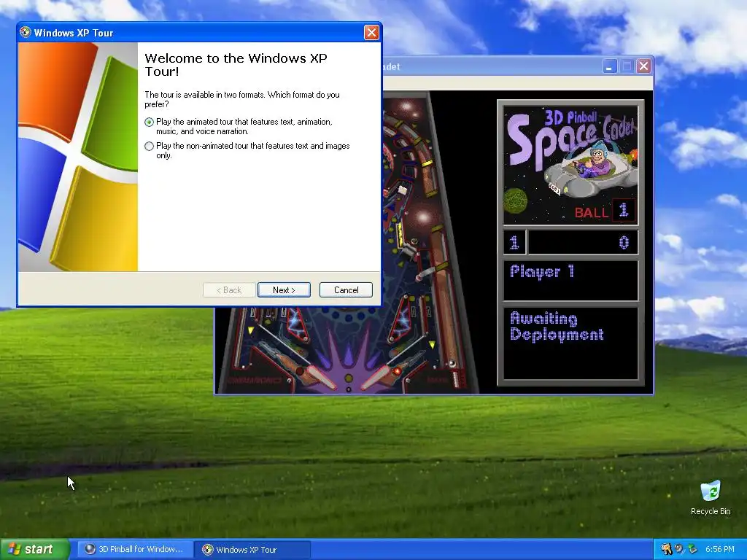Viewport: 747px width, 560px height.
Task: Click the Space Cadet logo image in Pinball
Action: (x=570, y=165)
